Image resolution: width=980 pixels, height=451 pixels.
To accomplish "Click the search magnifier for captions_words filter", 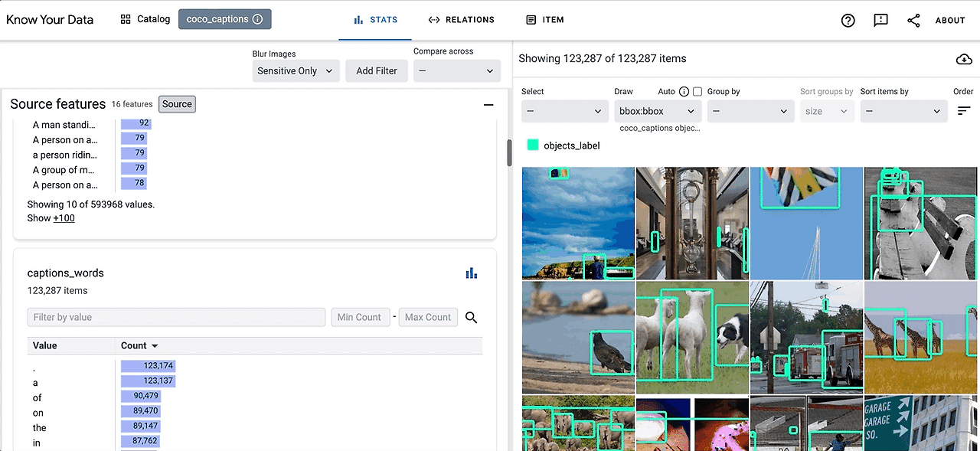I will [471, 317].
